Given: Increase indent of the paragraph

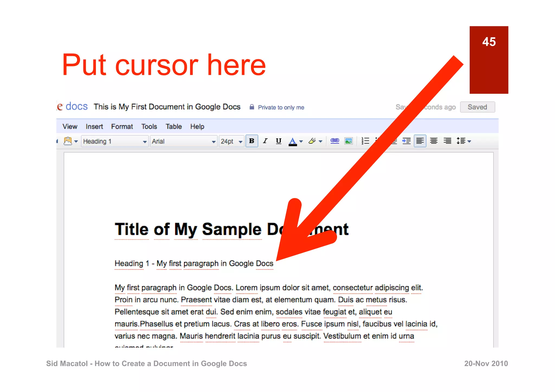Looking at the screenshot, I should click(406, 141).
